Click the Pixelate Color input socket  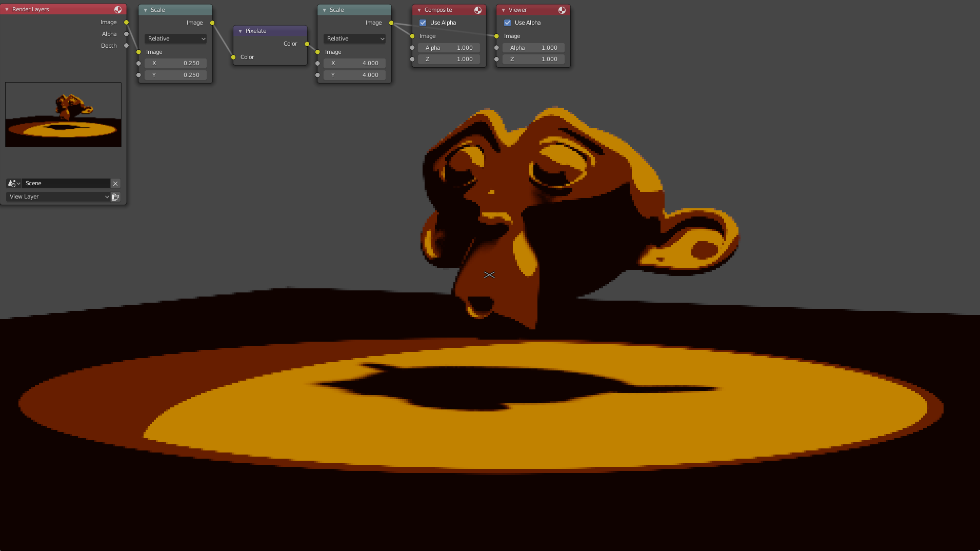point(233,57)
